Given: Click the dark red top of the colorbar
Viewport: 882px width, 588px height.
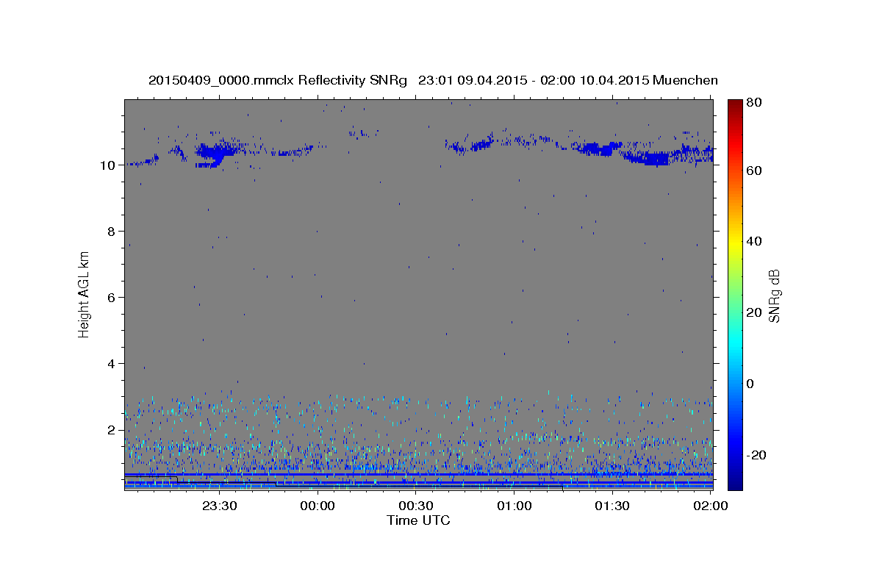Looking at the screenshot, I should (735, 105).
